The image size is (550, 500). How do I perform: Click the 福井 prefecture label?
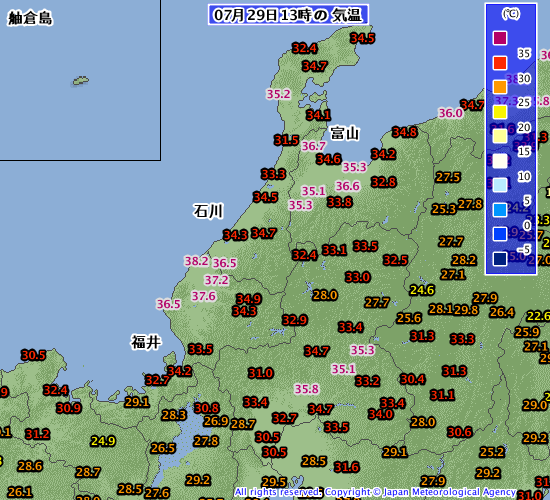click(x=146, y=342)
